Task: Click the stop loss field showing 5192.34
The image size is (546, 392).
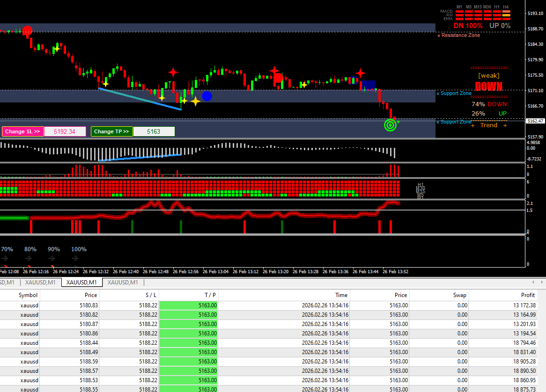Action: tap(65, 131)
